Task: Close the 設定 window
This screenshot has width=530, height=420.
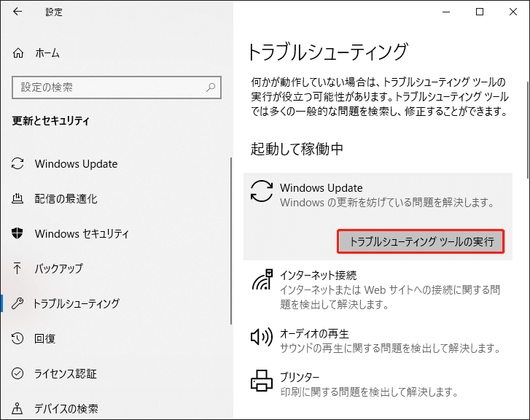Action: pos(513,12)
